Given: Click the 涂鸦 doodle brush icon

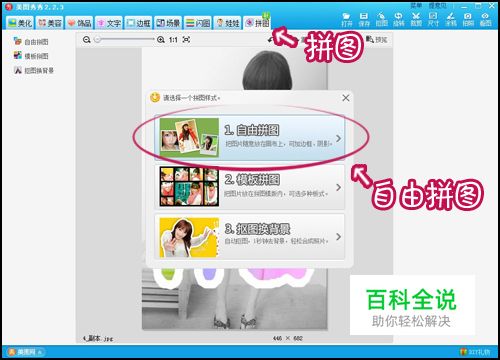Looking at the screenshot, I should click(451, 19).
